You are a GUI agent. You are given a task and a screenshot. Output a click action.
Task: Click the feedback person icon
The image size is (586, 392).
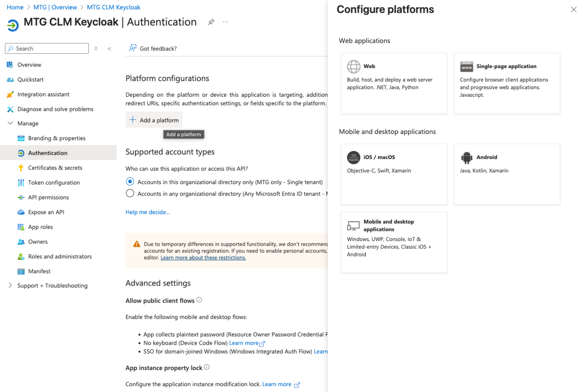tap(133, 48)
